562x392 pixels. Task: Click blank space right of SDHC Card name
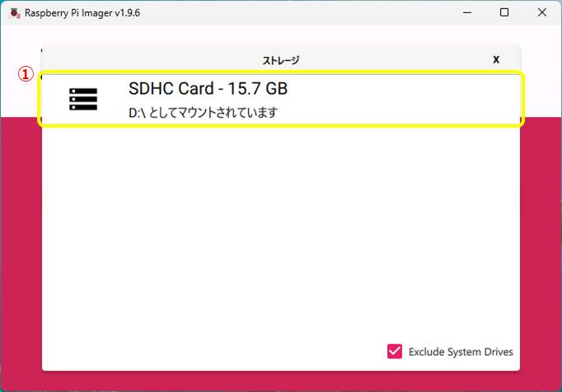pyautogui.click(x=396, y=89)
